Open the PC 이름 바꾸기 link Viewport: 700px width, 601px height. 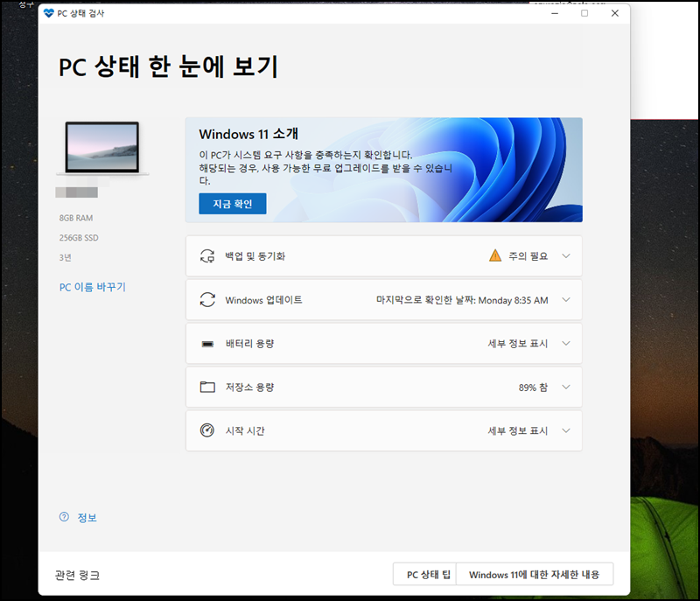pos(93,287)
